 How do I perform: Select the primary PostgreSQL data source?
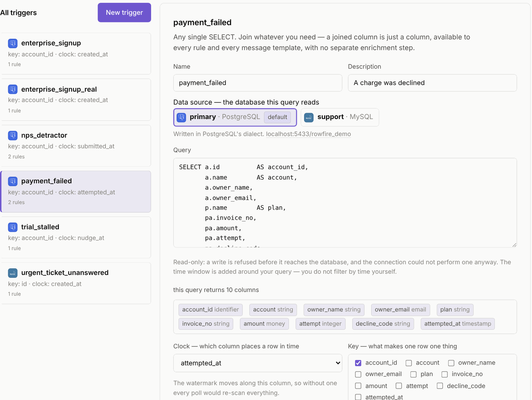click(x=235, y=117)
